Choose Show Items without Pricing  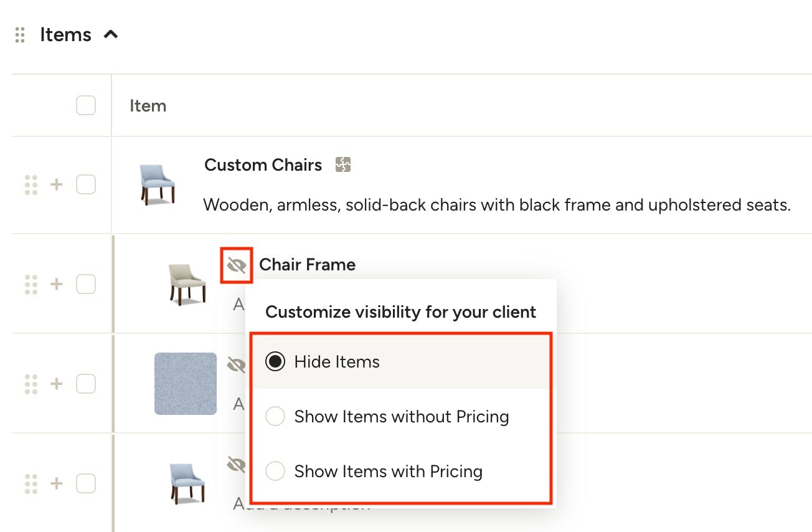click(x=401, y=416)
